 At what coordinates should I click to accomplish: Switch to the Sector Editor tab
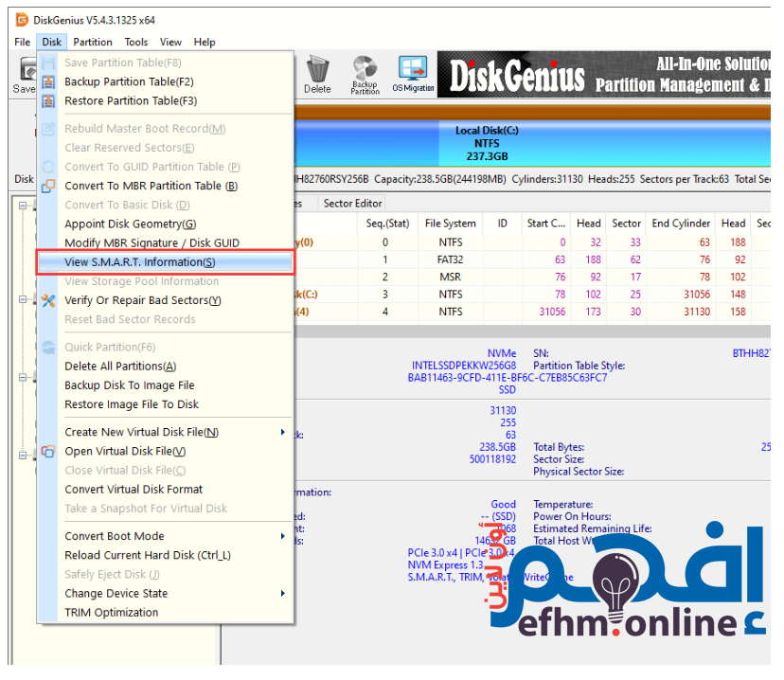pyautogui.click(x=352, y=203)
